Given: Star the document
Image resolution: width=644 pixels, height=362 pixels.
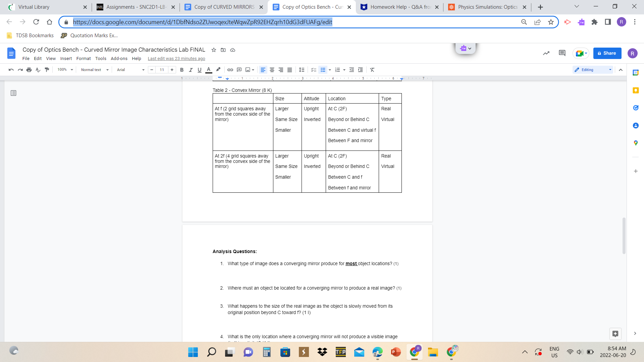Looking at the screenshot, I should [x=214, y=50].
